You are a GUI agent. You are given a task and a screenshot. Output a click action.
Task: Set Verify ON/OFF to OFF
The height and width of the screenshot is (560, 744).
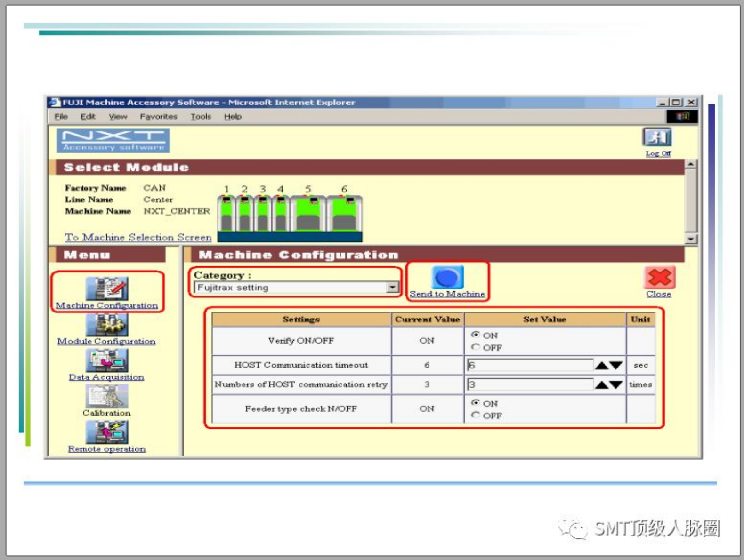pyautogui.click(x=476, y=347)
